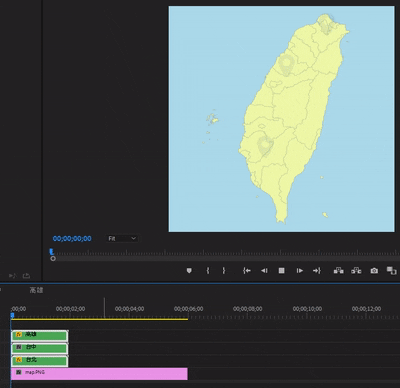The image size is (400, 388).
Task: Click the program monitor playhead marker
Action: pyautogui.click(x=52, y=252)
